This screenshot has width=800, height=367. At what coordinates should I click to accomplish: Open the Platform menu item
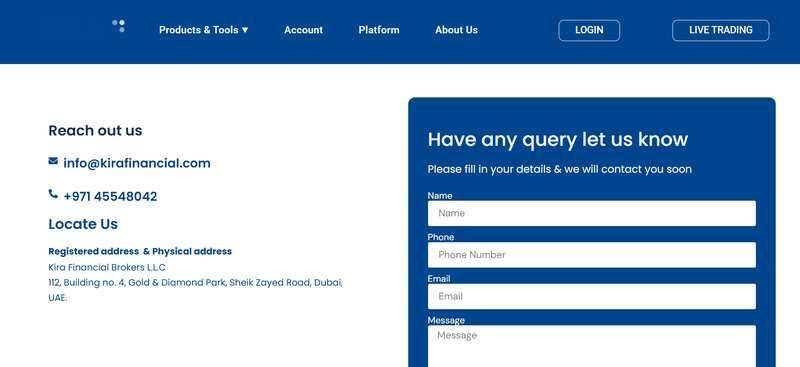(379, 30)
